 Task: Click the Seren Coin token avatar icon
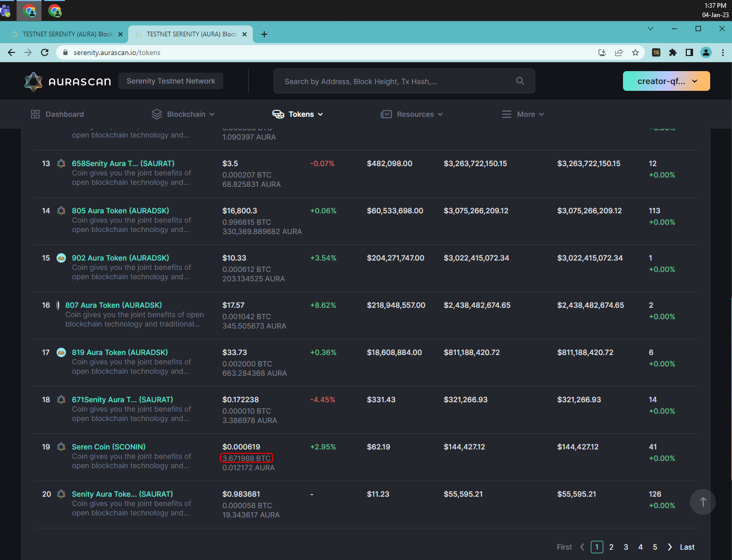tap(61, 446)
